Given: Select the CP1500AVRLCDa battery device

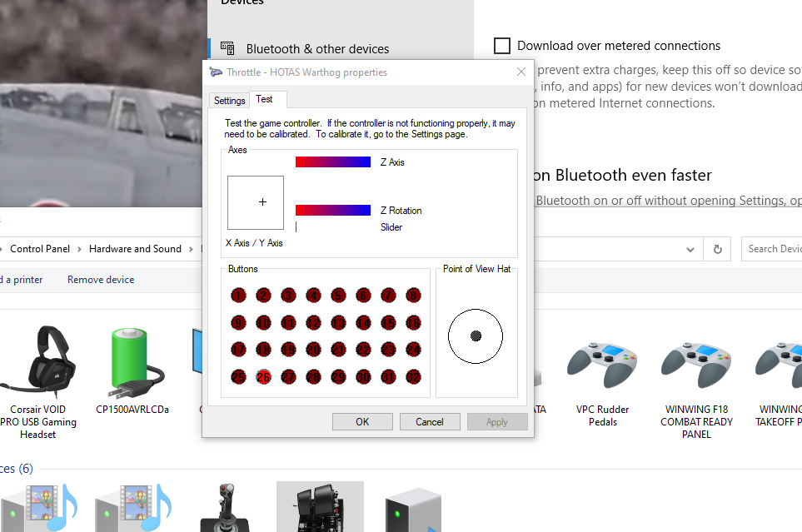Looking at the screenshot, I should 132,370.
